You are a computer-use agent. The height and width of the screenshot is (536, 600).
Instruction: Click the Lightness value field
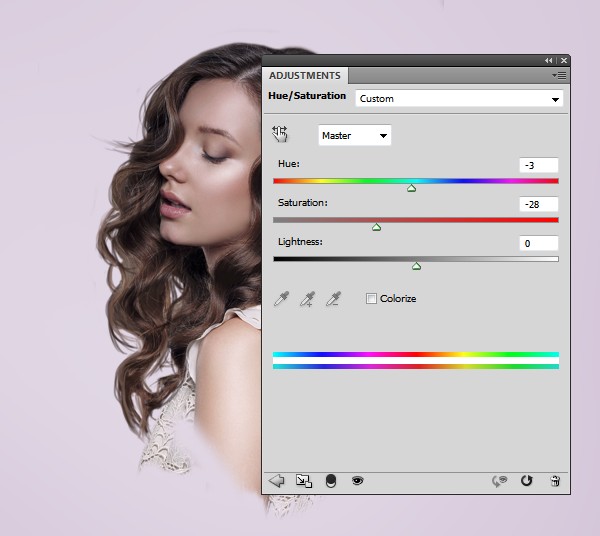539,243
